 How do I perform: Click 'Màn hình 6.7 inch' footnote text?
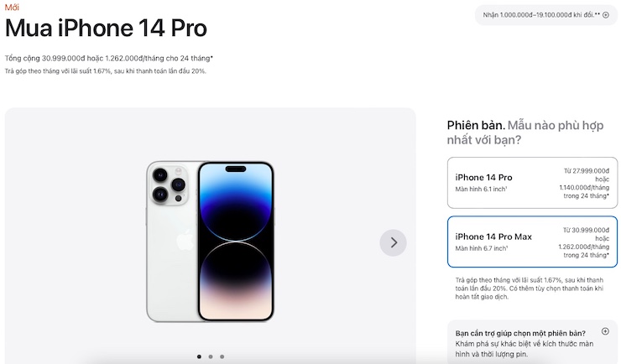coord(481,248)
